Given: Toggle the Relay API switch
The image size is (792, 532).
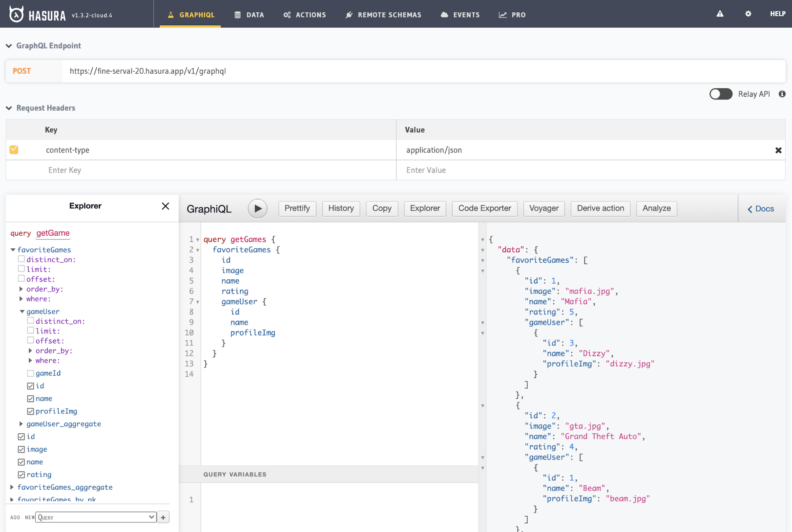Looking at the screenshot, I should pos(721,94).
